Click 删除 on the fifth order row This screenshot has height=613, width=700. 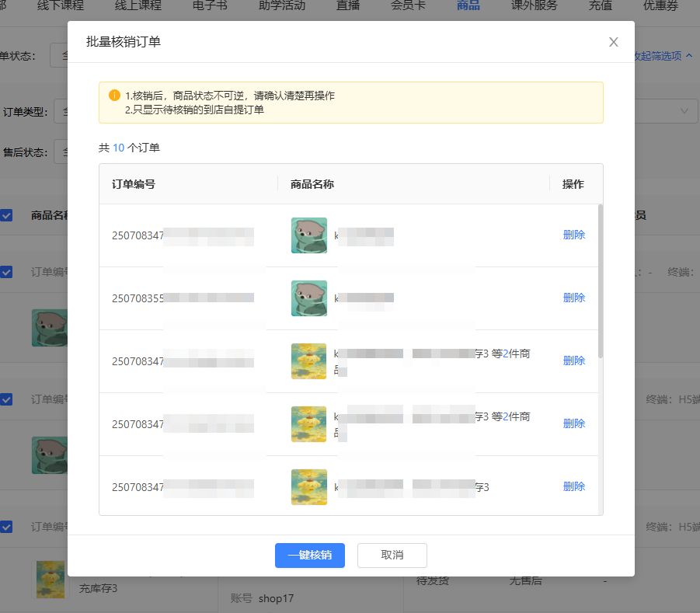click(573, 486)
